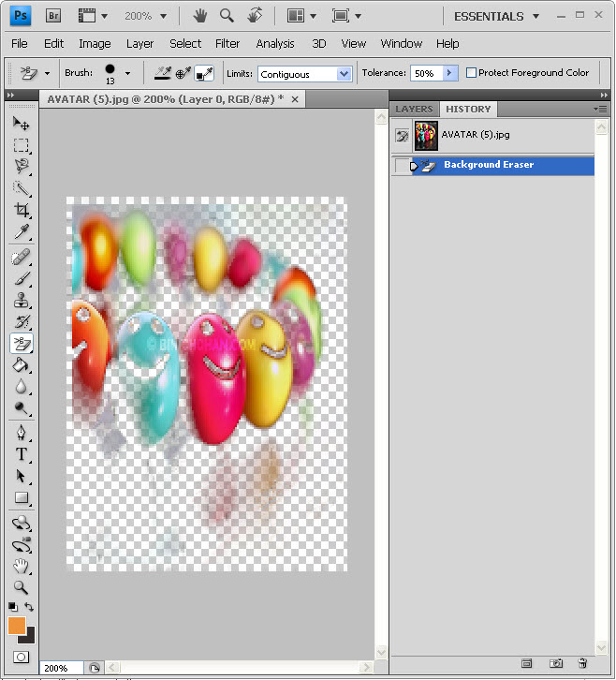Viewport: 616px width, 680px height.
Task: Open the Brush preset picker arrow
Action: [x=127, y=73]
